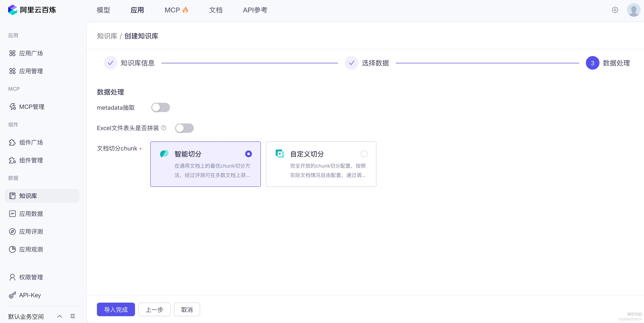Enable the metadata抽取 toggle
The width and height of the screenshot is (644, 323).
pos(161,107)
